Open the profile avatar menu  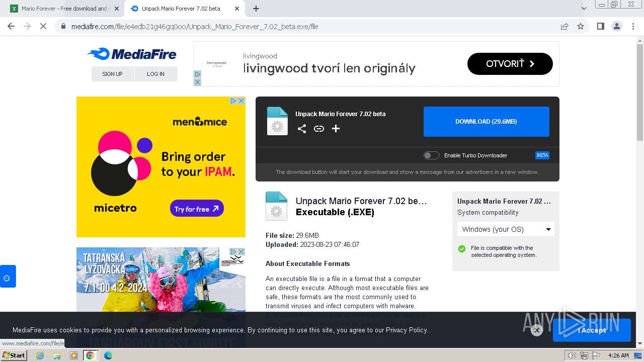[x=616, y=26]
